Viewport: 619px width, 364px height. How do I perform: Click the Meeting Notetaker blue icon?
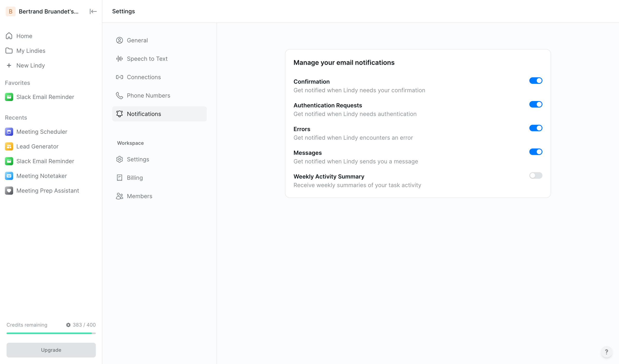[x=9, y=176]
